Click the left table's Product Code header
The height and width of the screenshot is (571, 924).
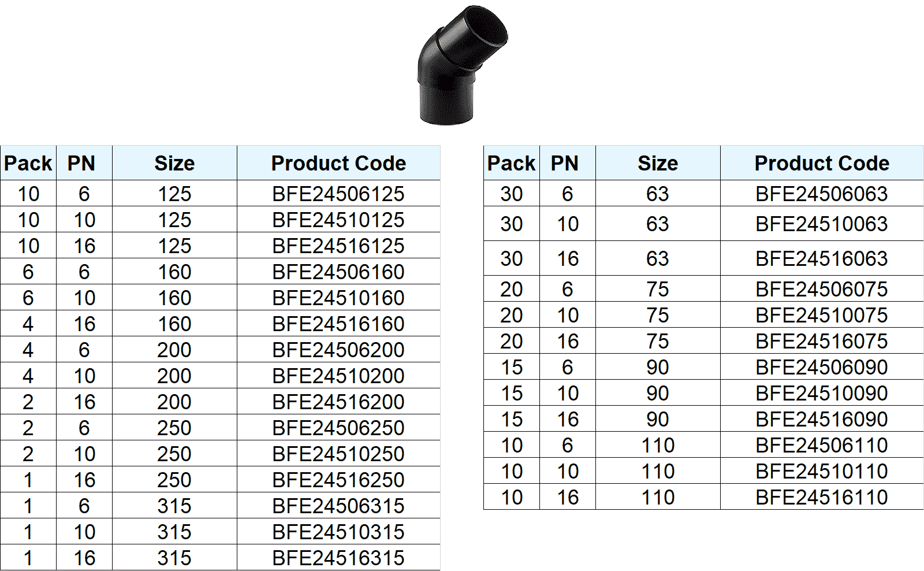tap(338, 163)
